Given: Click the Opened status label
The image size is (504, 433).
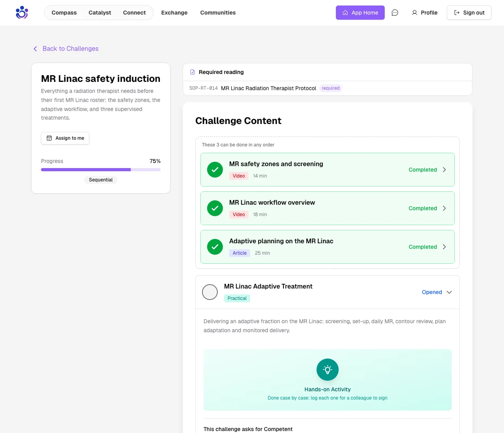Looking at the screenshot, I should 432,292.
